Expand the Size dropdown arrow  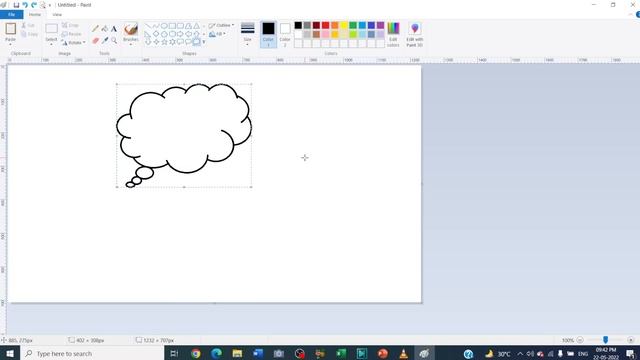(248, 44)
